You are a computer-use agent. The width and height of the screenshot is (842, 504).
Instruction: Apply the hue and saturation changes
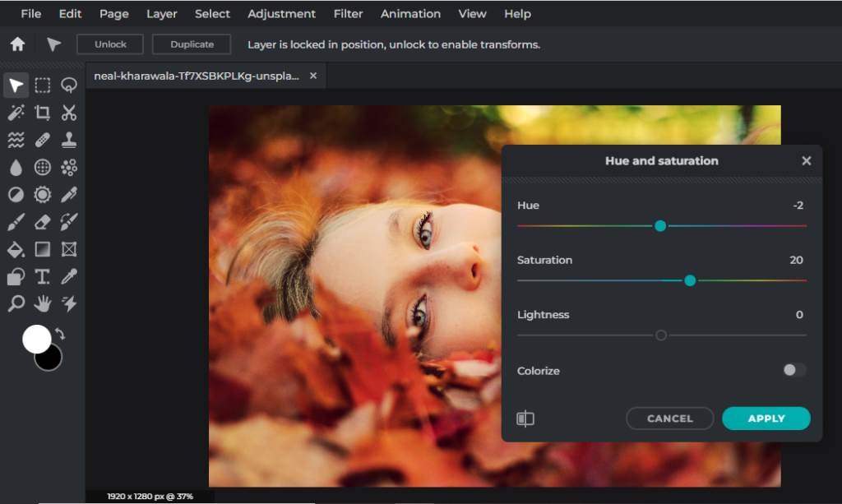point(766,418)
